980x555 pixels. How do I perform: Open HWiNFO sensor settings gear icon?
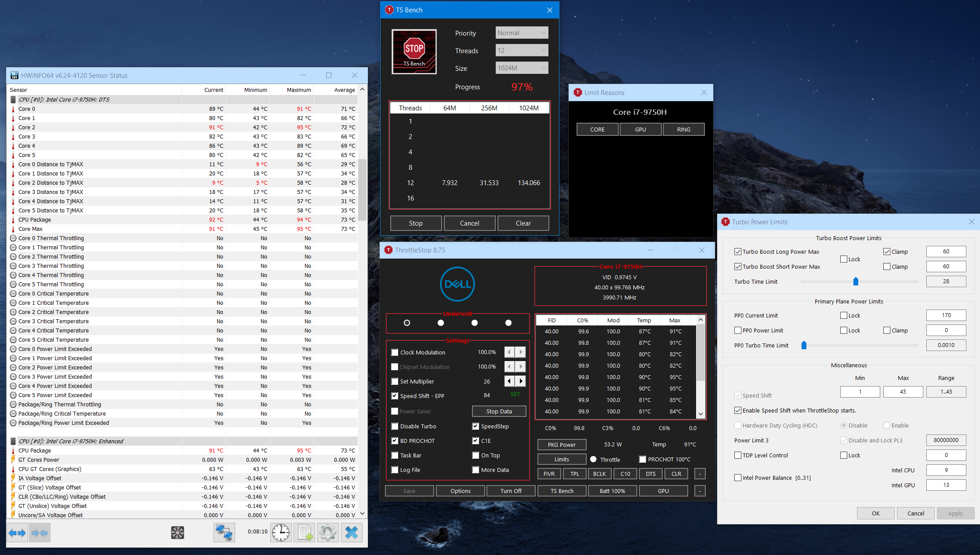point(328,533)
